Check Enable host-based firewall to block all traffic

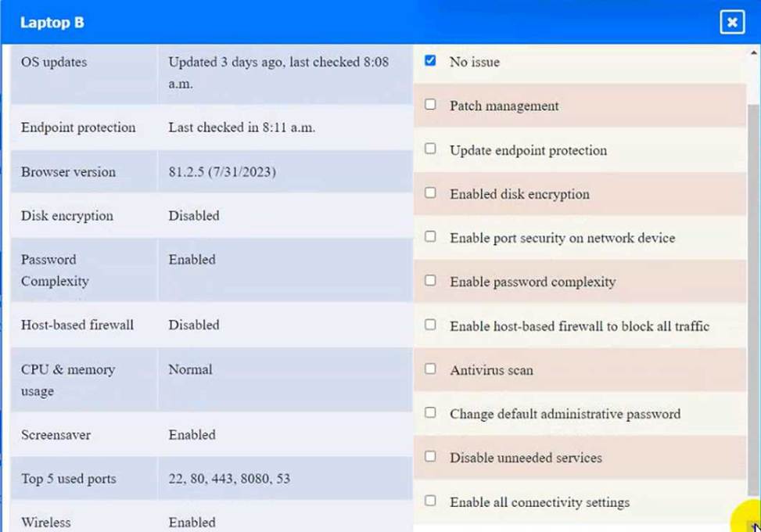pyautogui.click(x=430, y=324)
